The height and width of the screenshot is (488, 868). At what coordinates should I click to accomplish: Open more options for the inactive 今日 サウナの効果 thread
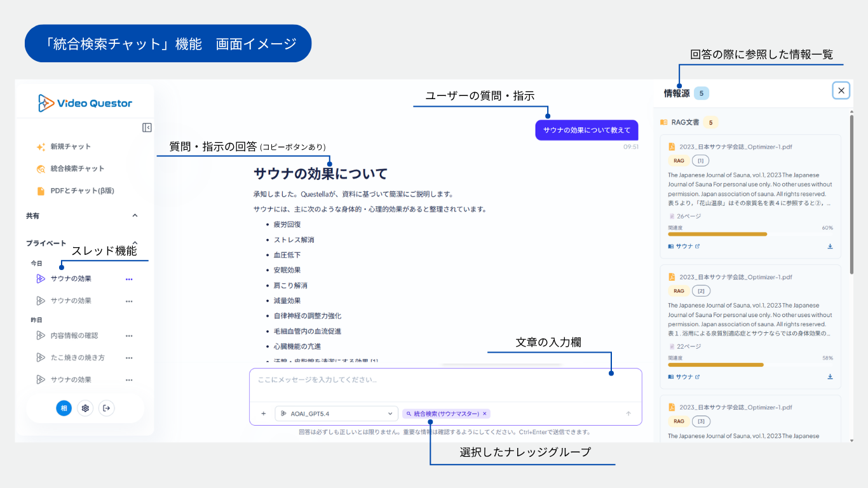click(129, 301)
